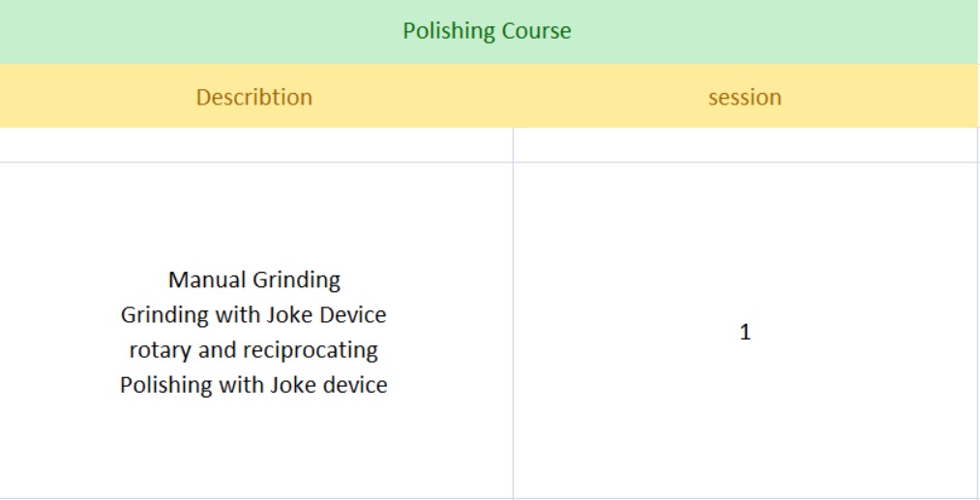
Task: Click the Polishing with Joke device line
Action: pyautogui.click(x=253, y=385)
